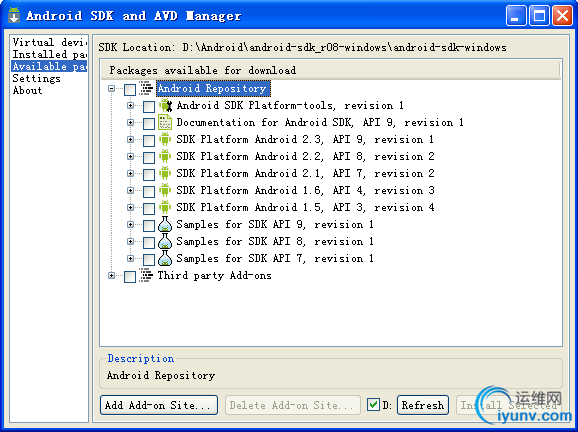Uncheck the green checkbox beside Refresh
The width and height of the screenshot is (578, 432).
click(x=373, y=405)
